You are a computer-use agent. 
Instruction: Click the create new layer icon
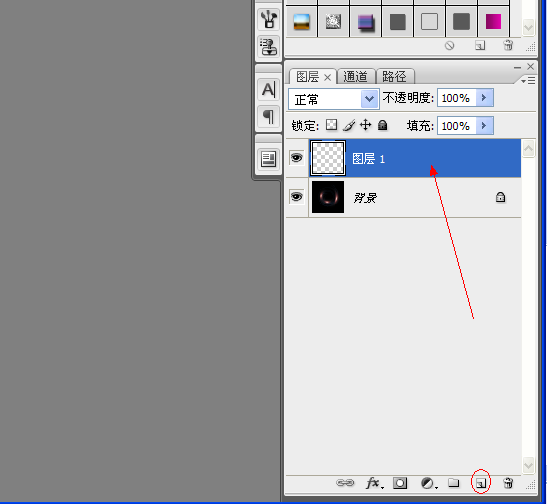pyautogui.click(x=481, y=483)
